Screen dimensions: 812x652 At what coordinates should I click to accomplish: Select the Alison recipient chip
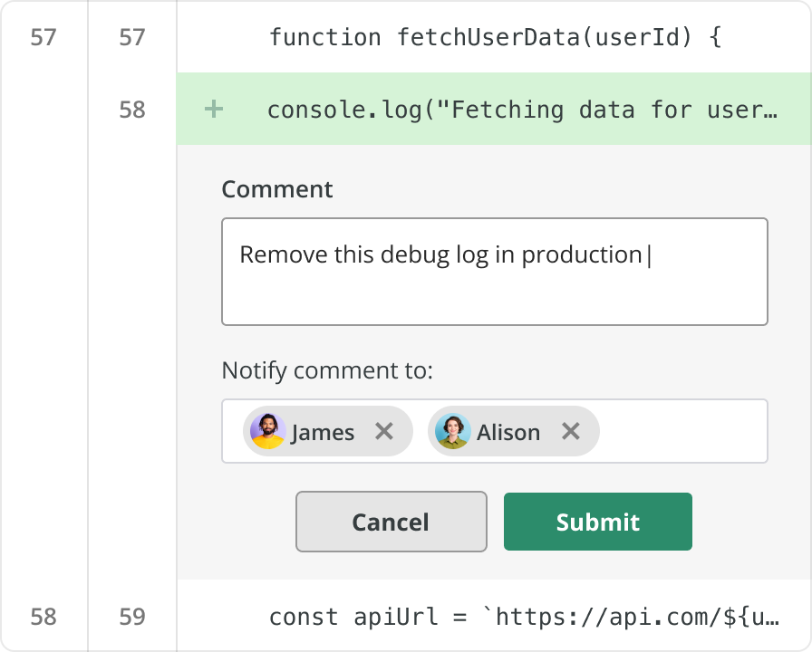(508, 432)
